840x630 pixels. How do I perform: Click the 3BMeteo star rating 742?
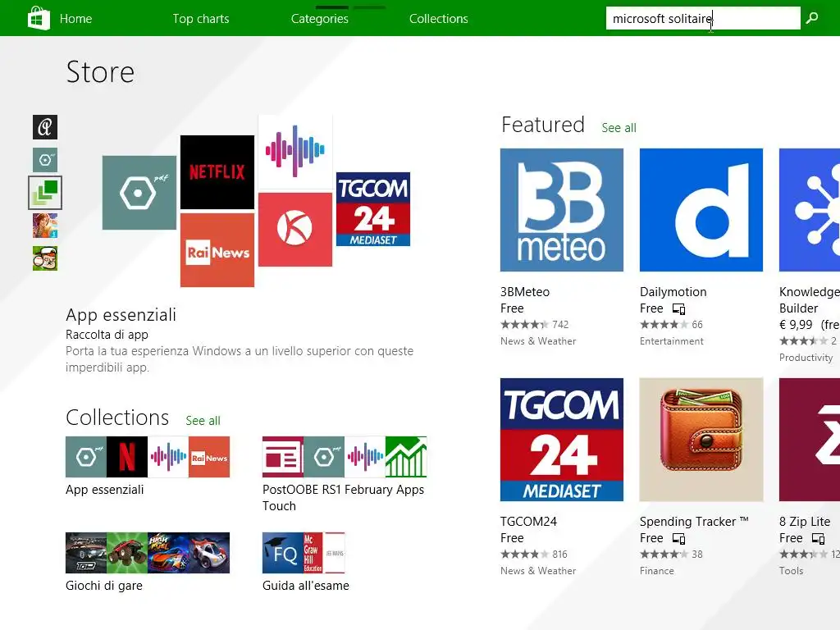point(535,325)
